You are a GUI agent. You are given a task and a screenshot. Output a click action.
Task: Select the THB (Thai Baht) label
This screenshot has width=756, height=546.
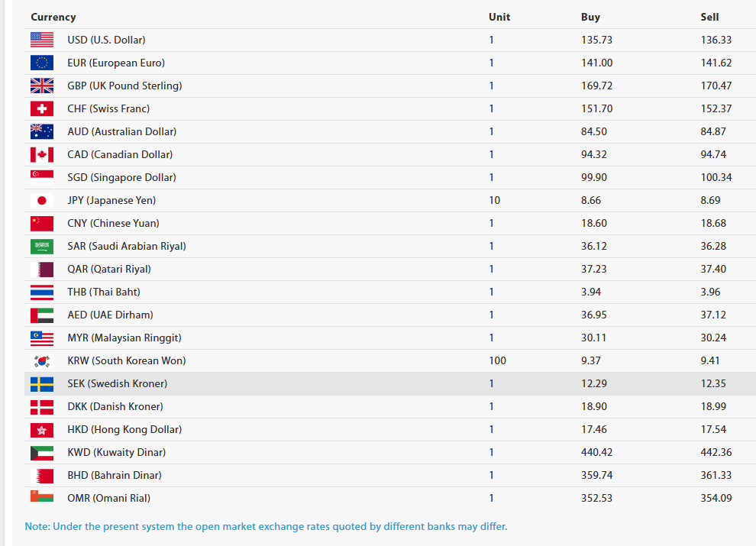[104, 292]
